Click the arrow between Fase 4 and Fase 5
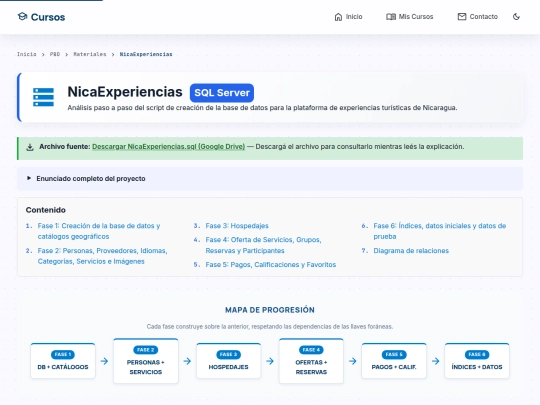540x405 pixels. [353, 361]
